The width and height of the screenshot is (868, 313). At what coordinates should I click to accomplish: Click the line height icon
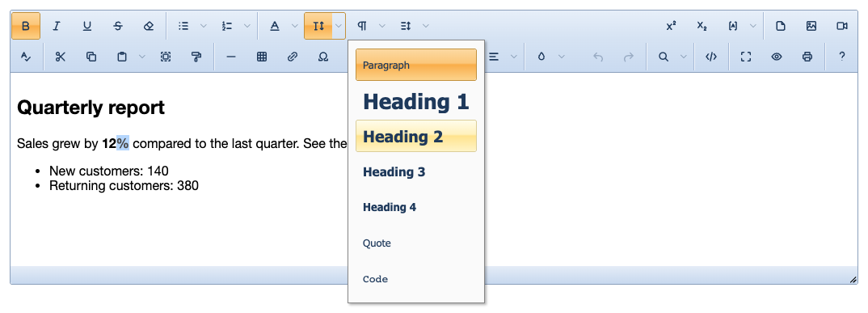pos(406,26)
